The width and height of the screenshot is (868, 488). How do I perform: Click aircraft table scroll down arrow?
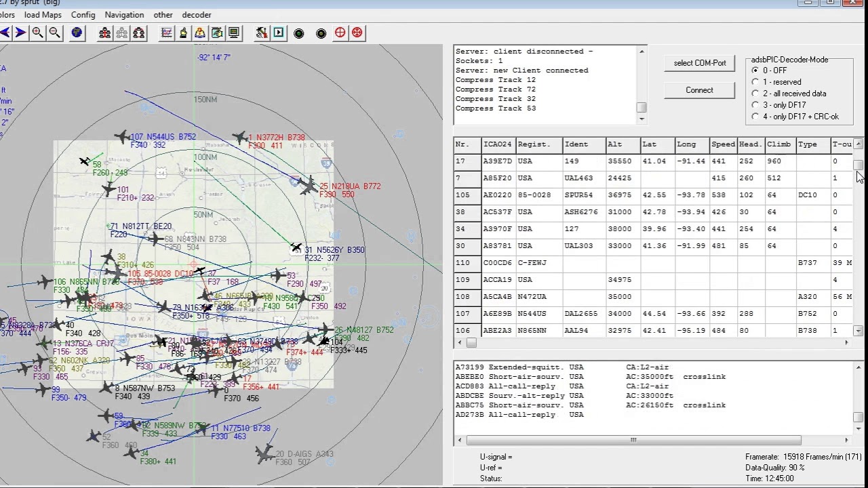pos(858,331)
